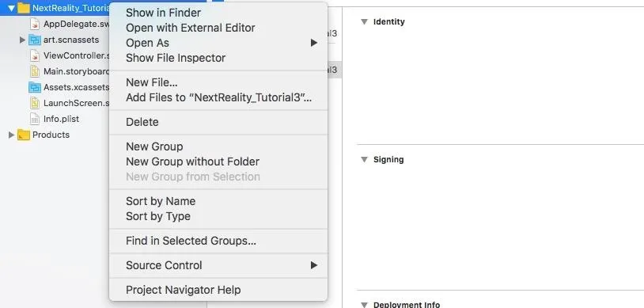Image resolution: width=644 pixels, height=308 pixels.
Task: Collapse the Signing section
Action: pos(364,160)
